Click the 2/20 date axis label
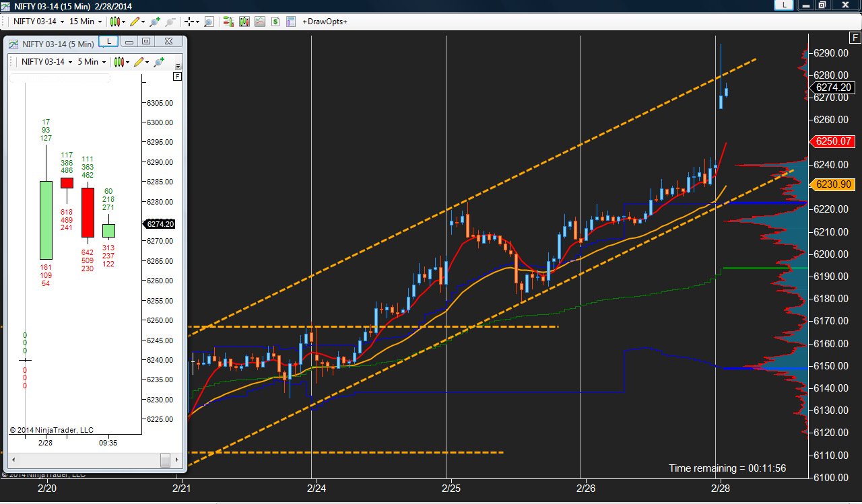This screenshot has width=862, height=504. point(47,488)
